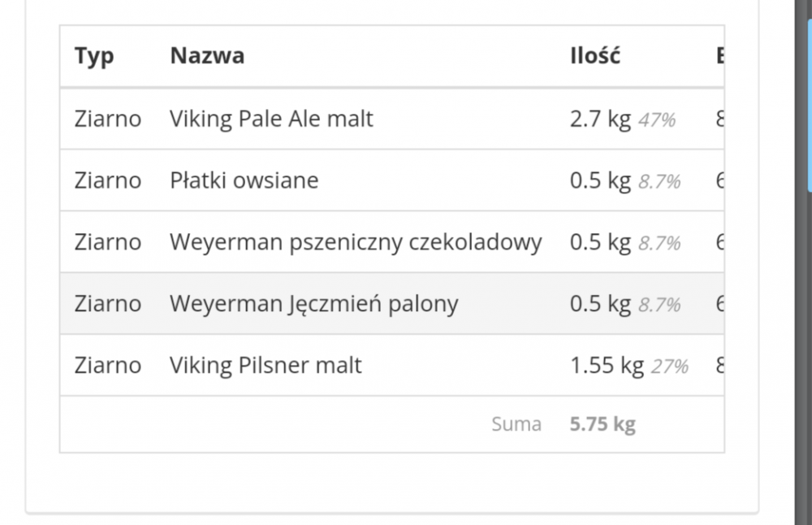Click 0.5 kg in Płatki owsiane row
Viewport: 812px width, 525px height.
click(600, 180)
